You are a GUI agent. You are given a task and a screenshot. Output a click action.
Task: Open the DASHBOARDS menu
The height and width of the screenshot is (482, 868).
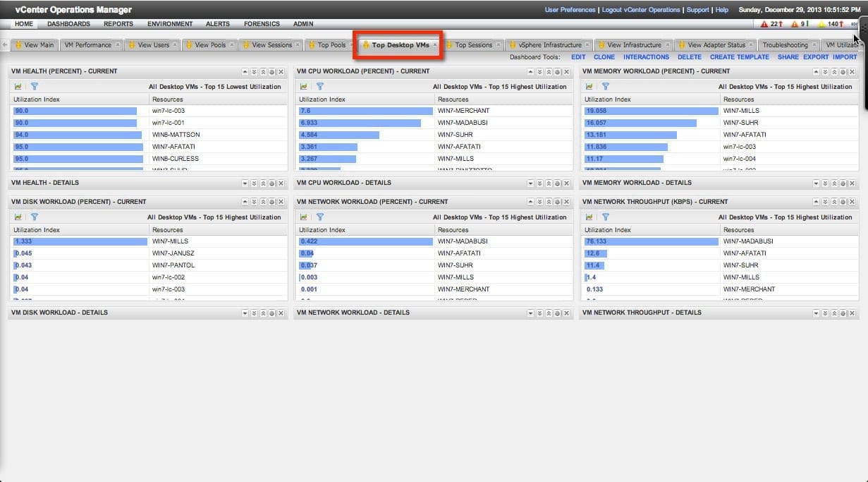[x=68, y=24]
